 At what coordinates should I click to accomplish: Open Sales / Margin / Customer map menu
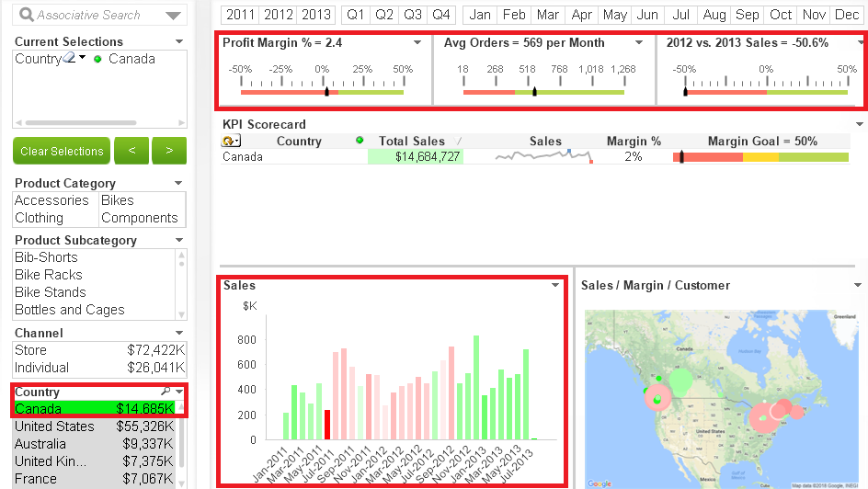click(x=858, y=285)
